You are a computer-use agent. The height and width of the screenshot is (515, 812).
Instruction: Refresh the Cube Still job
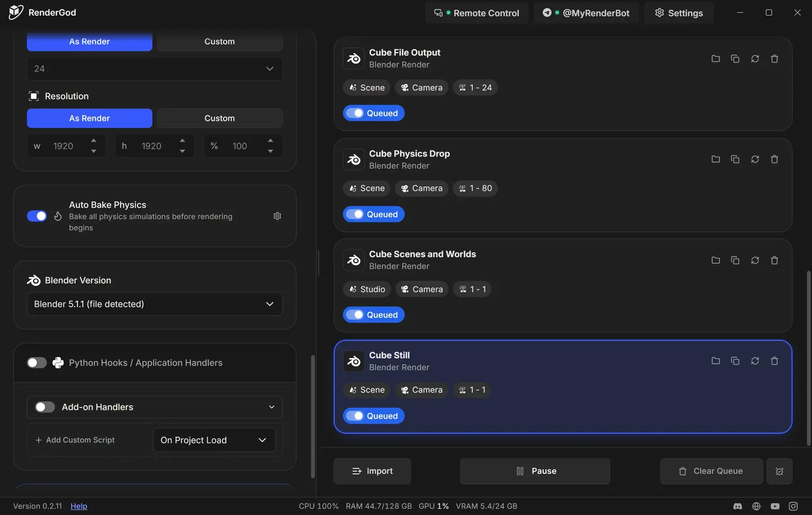pos(755,361)
